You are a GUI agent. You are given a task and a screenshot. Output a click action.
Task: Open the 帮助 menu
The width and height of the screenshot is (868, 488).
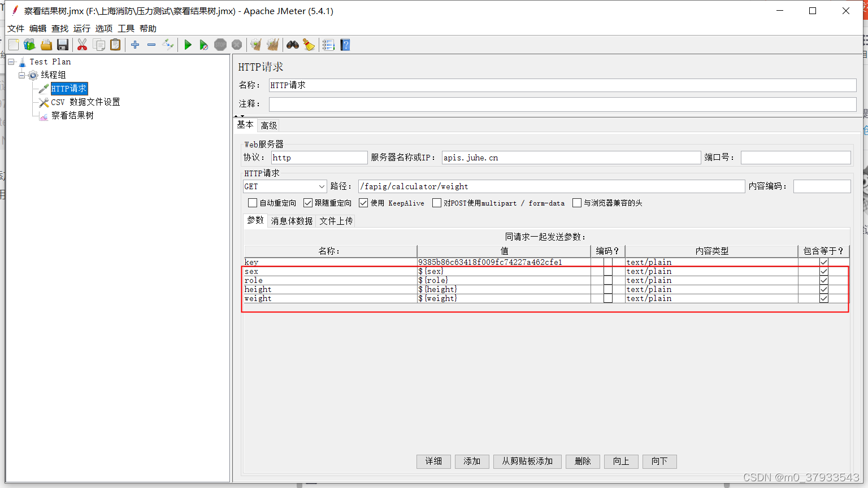(148, 29)
